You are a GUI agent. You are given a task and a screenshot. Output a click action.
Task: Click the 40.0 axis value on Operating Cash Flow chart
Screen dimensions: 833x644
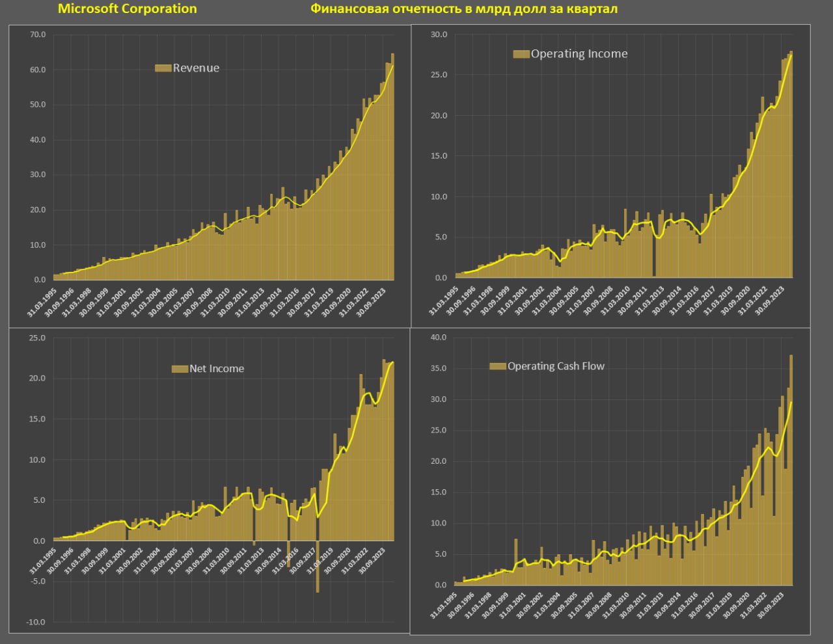[439, 338]
